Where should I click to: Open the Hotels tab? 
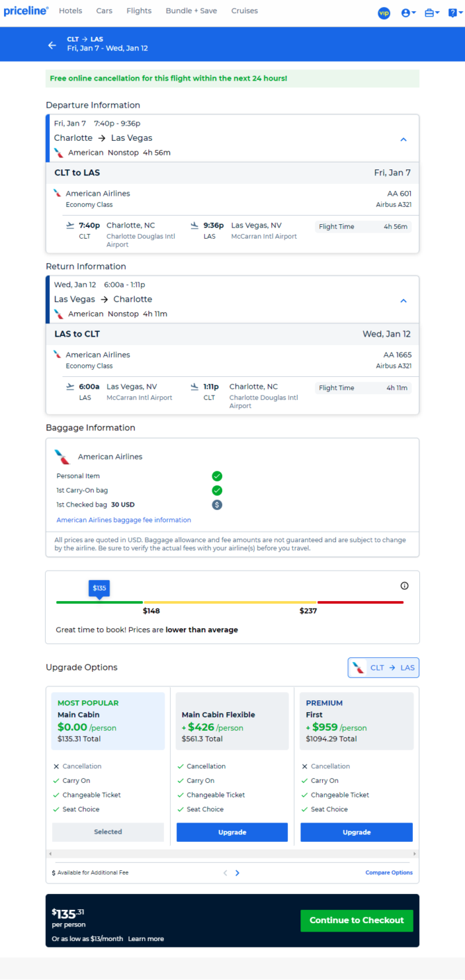coord(70,11)
